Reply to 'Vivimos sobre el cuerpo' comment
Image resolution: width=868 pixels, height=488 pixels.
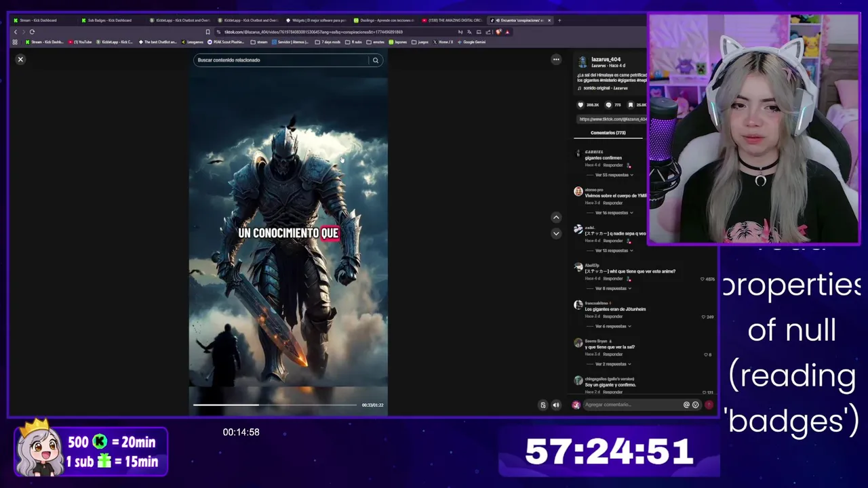[613, 203]
